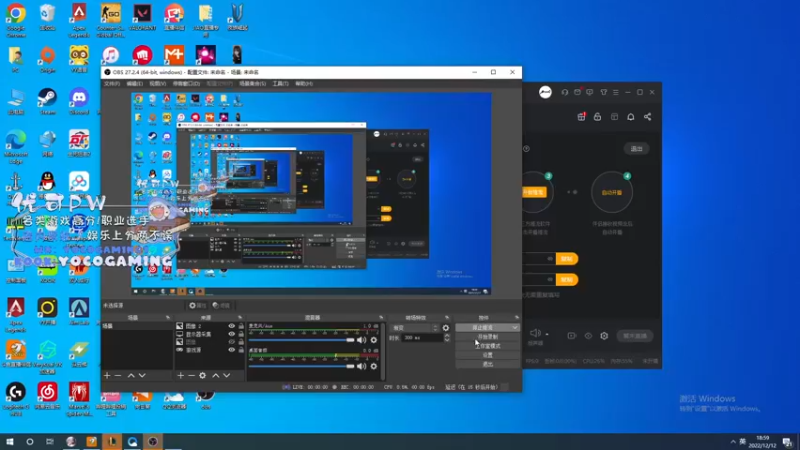Viewport: 800px width, 450px height.
Task: Open settings gear at assistant window bottom
Action: (604, 336)
